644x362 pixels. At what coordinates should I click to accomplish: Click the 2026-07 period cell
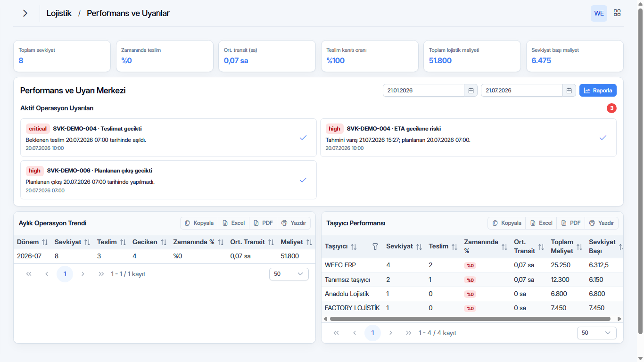[29, 256]
